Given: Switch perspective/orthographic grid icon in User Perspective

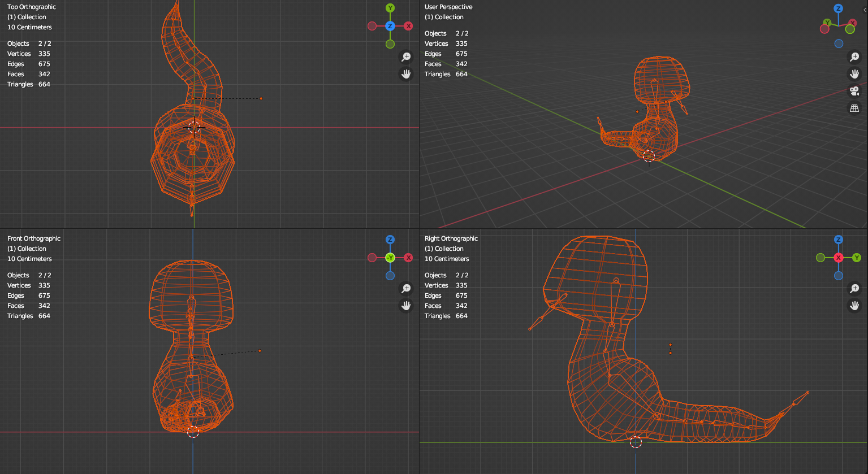Looking at the screenshot, I should coord(854,108).
